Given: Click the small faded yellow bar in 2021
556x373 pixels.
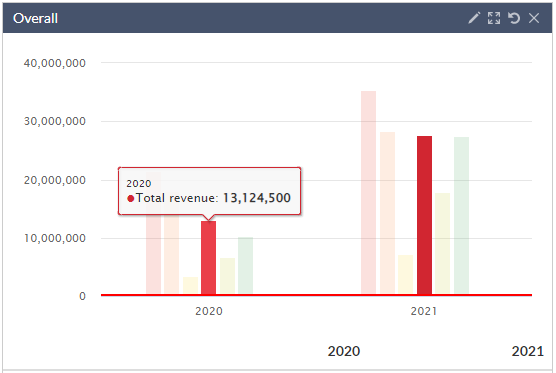Looking at the screenshot, I should pyautogui.click(x=406, y=274).
